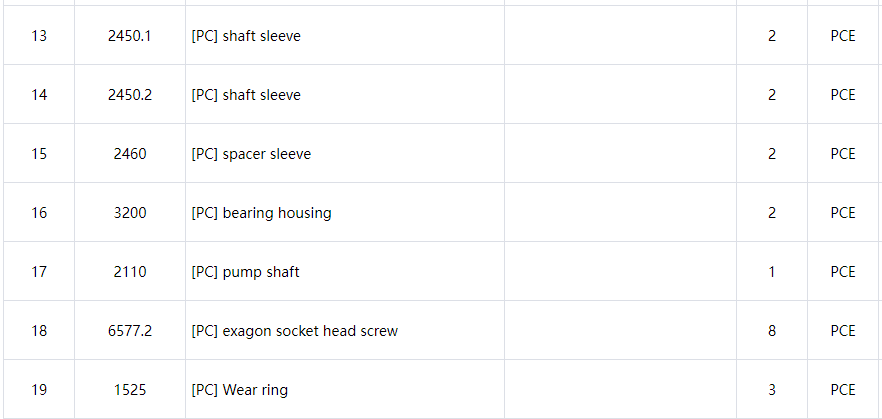Click the empty remarks cell of row 14
Viewport: 882px width, 419px height.
[620, 94]
